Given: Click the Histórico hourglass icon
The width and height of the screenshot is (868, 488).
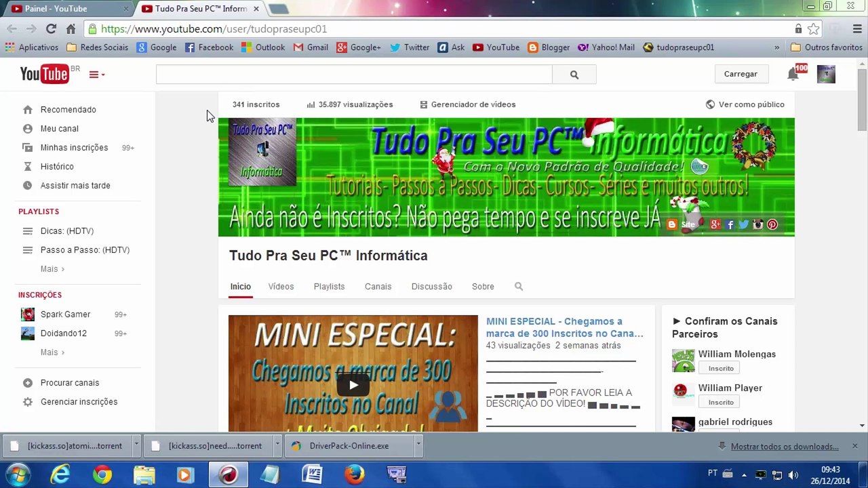Looking at the screenshot, I should click(x=28, y=167).
